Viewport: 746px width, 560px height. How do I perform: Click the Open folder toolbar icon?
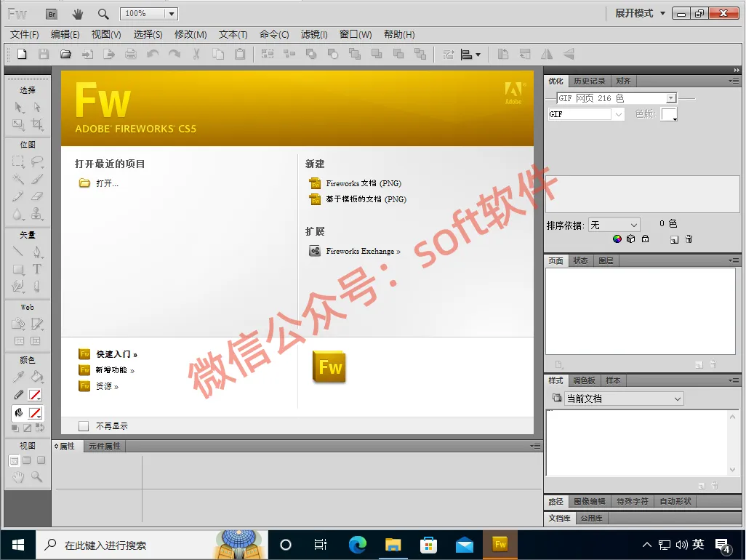click(x=65, y=55)
